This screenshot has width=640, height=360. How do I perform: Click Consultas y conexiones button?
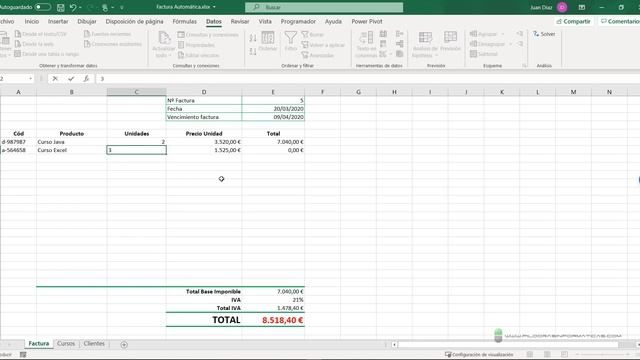pos(208,35)
